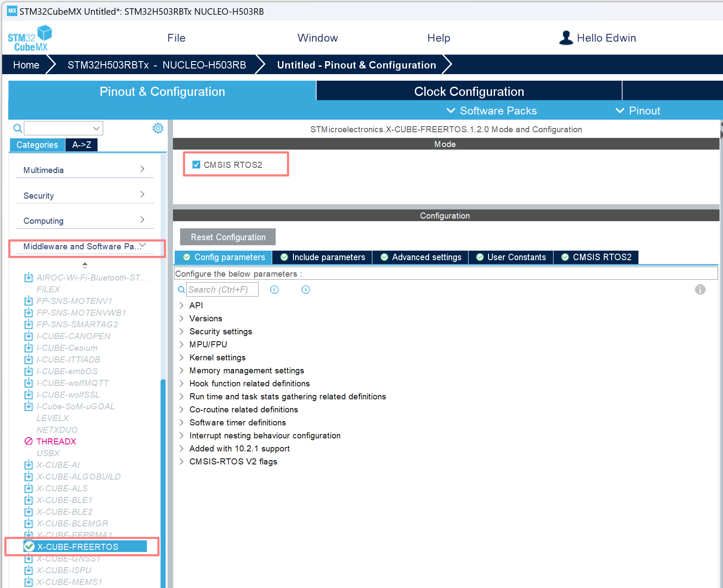Open the File menu
Image resolution: width=723 pixels, height=588 pixels.
(176, 38)
